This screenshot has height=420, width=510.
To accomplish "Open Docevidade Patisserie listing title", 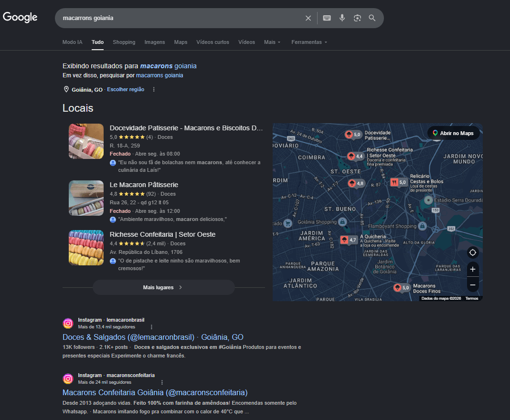I will point(186,128).
